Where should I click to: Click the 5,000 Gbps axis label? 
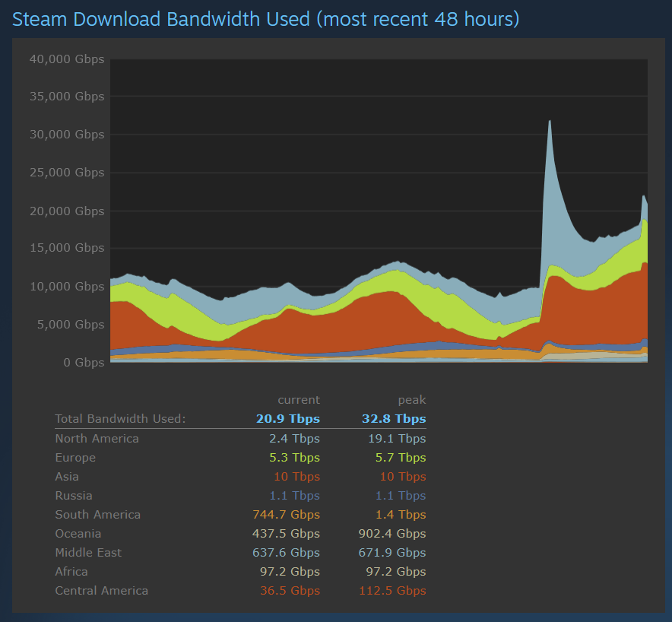pyautogui.click(x=71, y=325)
